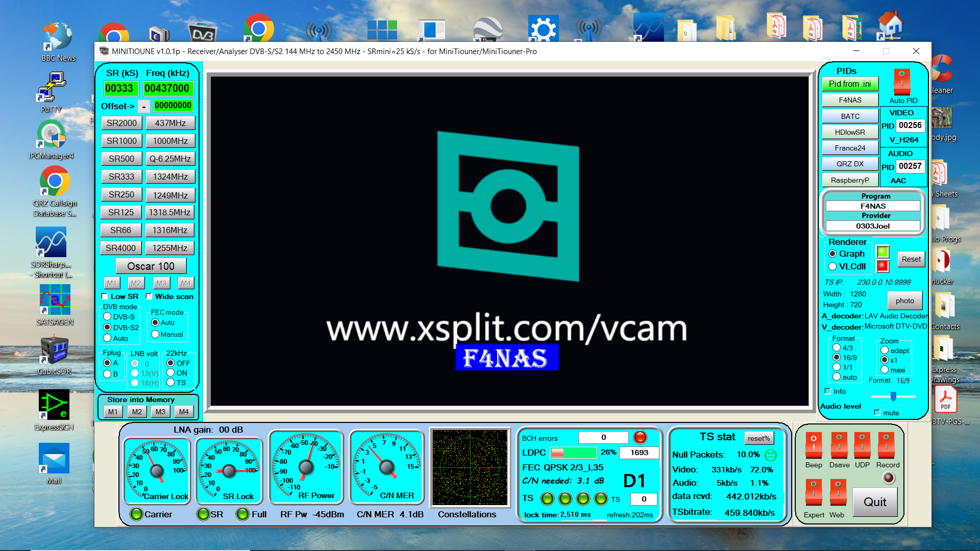Click the reset% button in TS stat
This screenshot has width=980, height=551.
click(x=758, y=438)
